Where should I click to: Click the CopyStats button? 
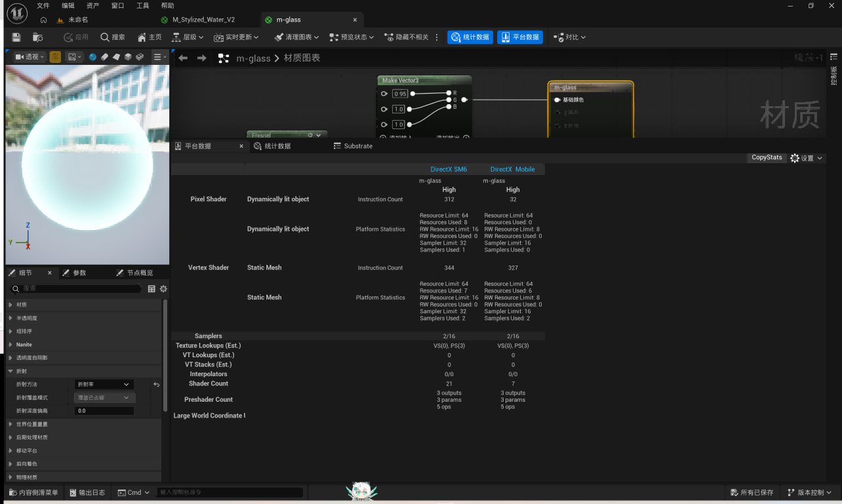pyautogui.click(x=767, y=157)
